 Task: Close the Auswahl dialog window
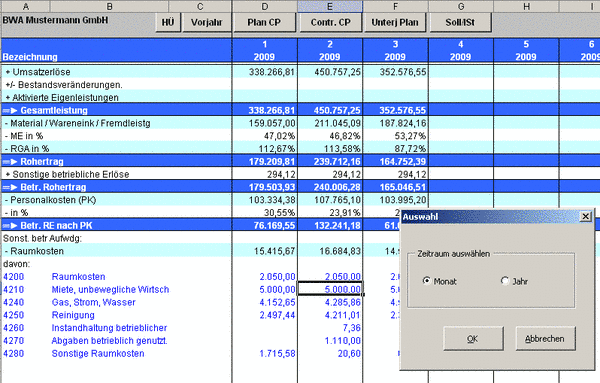pyautogui.click(x=585, y=217)
